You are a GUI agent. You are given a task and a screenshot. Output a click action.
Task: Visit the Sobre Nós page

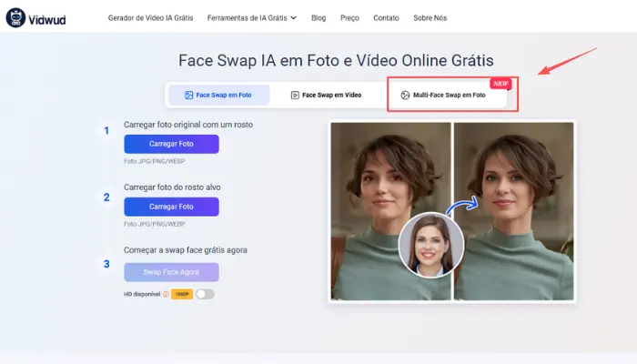coord(430,18)
